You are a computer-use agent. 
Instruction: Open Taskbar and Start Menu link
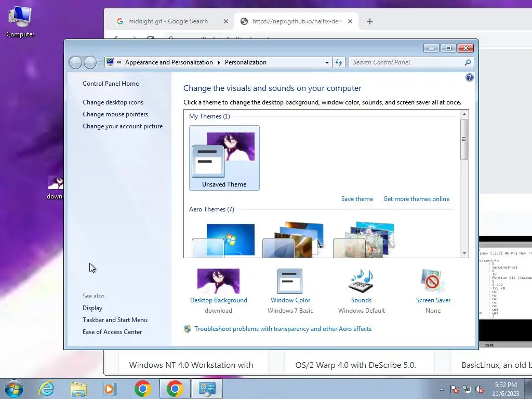coord(115,320)
